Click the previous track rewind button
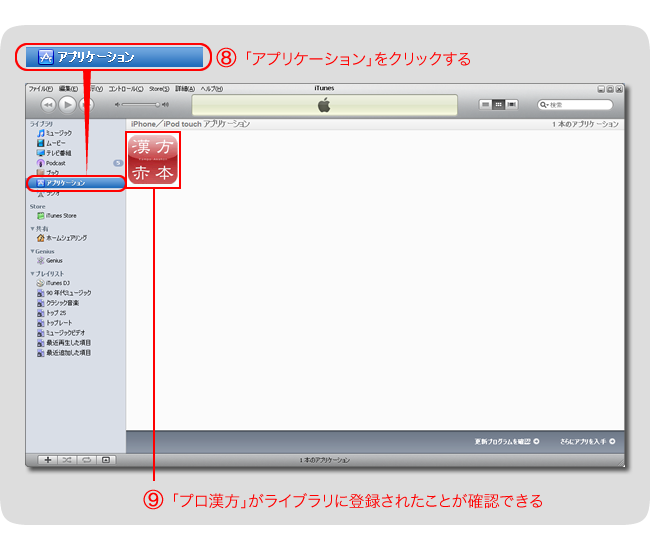650x550 pixels. (x=48, y=104)
